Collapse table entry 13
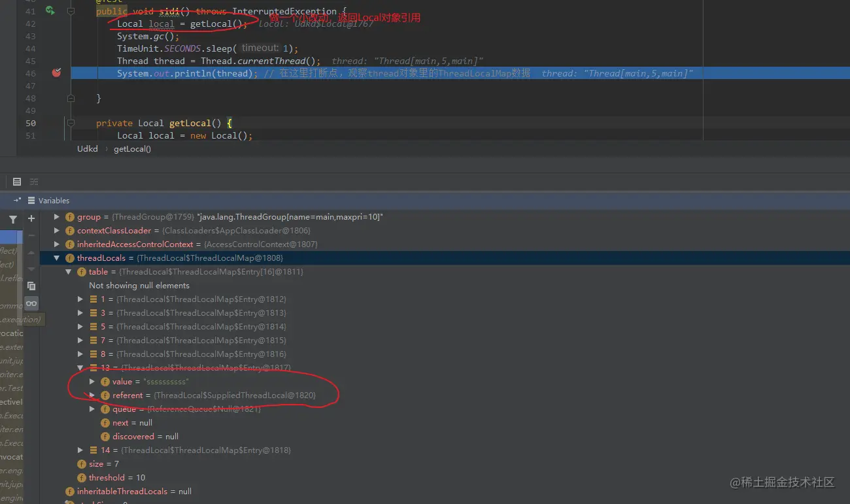850x504 pixels. (80, 368)
